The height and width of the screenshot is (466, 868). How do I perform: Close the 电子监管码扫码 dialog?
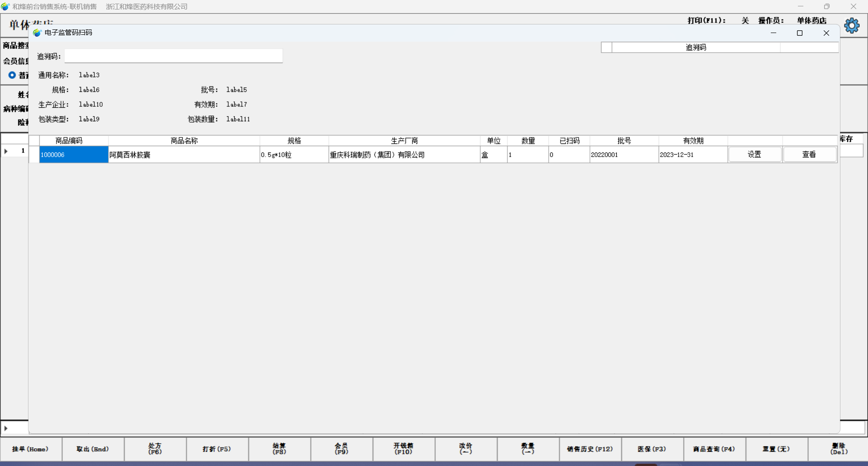point(826,33)
